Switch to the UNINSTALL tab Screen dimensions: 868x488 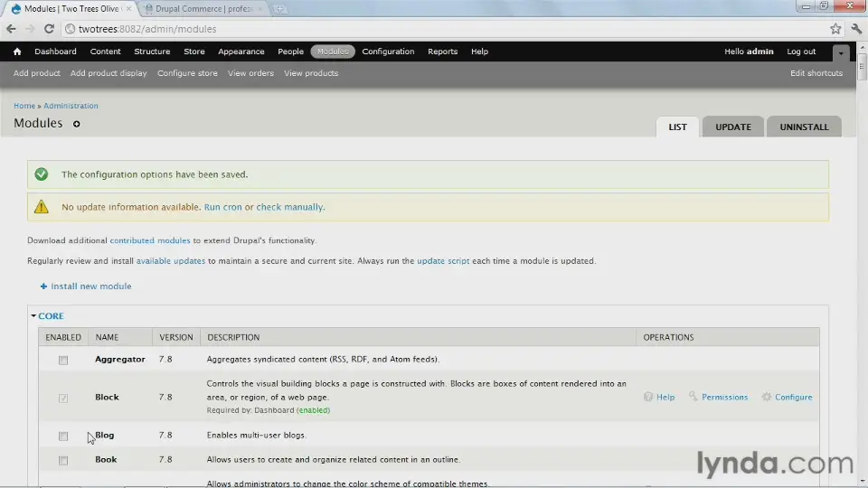[805, 127]
